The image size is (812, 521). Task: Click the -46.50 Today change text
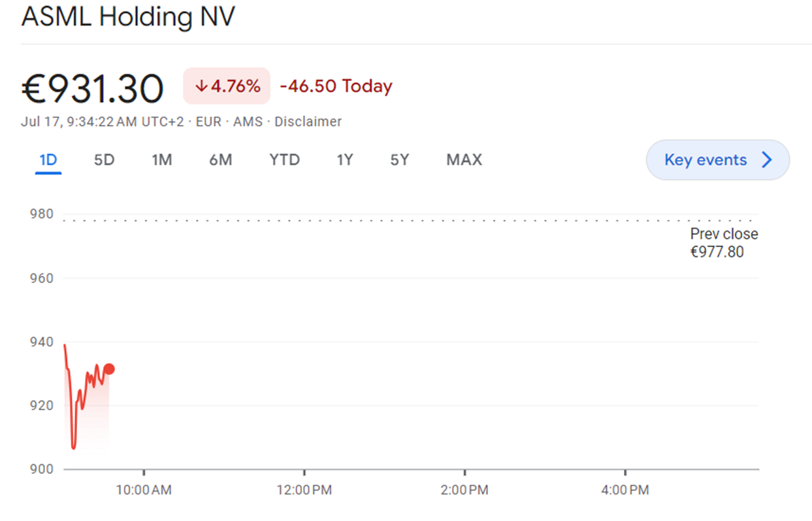(336, 86)
